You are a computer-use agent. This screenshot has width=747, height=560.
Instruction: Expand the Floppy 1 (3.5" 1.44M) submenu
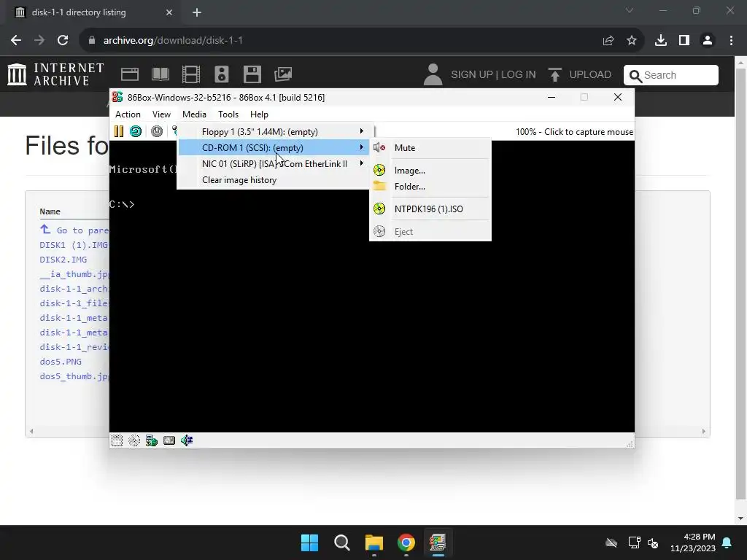(274, 132)
